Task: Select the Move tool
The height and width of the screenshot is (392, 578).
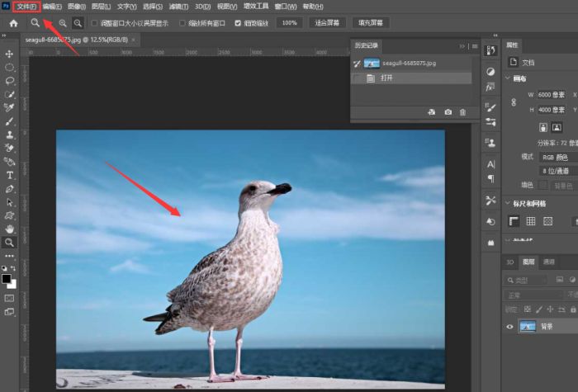Action: pos(10,54)
